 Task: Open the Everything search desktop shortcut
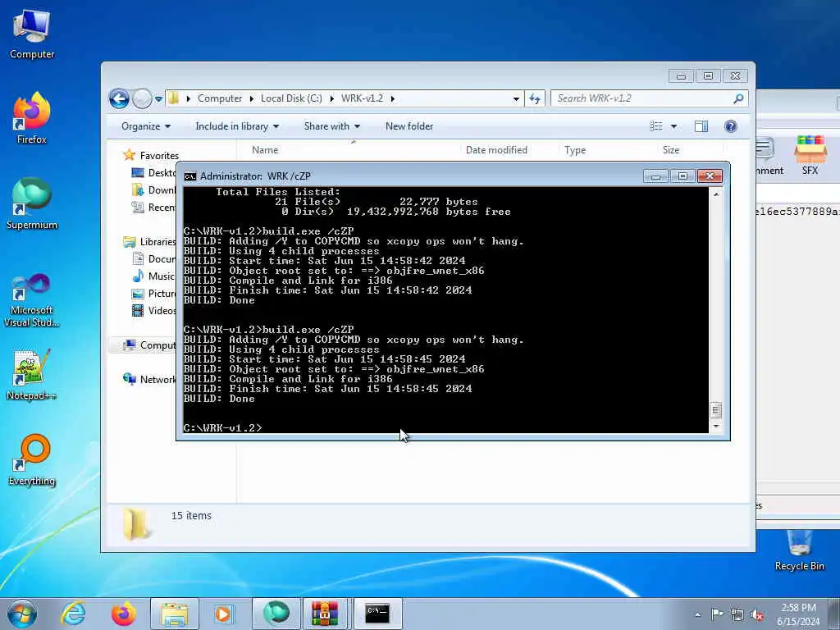point(32,461)
